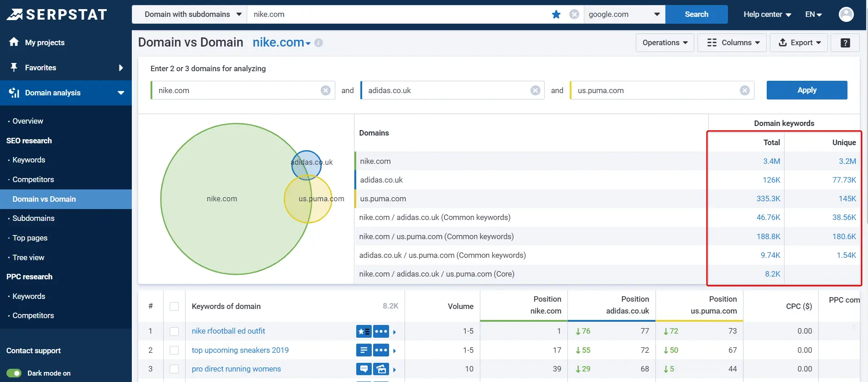Expand row arrow for top upcoming sneakers 2019
The width and height of the screenshot is (868, 382).
395,351
